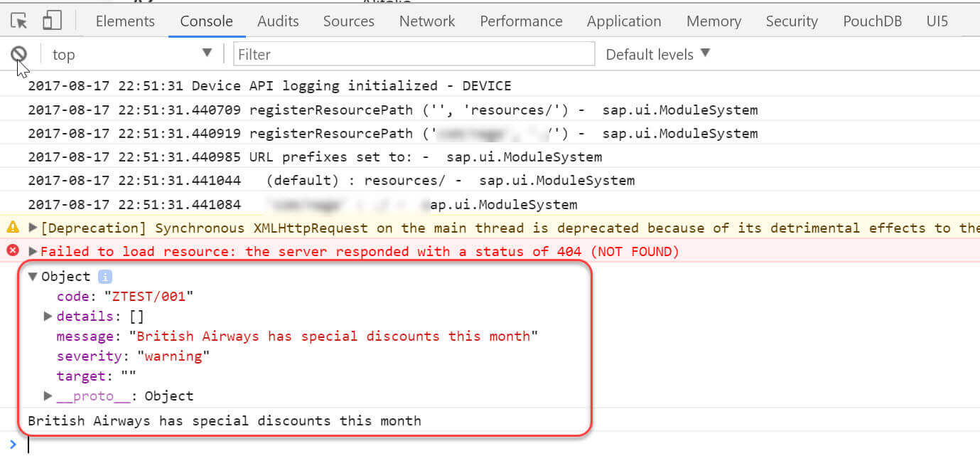The height and width of the screenshot is (461, 980).
Task: Click the Device API logging initialized line
Action: click(269, 85)
